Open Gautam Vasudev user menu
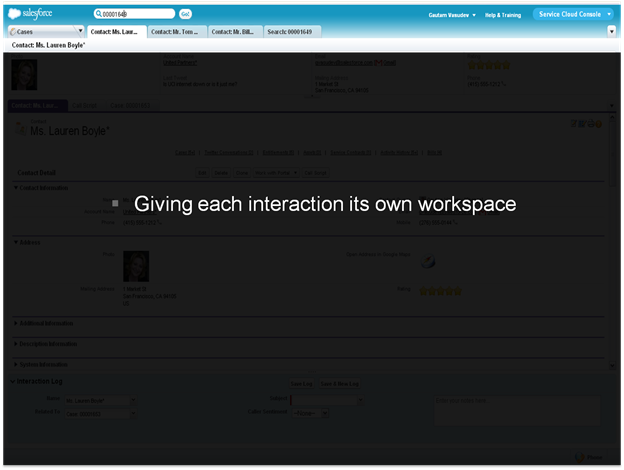Screen dimensions: 624x470 pyautogui.click(x=447, y=15)
